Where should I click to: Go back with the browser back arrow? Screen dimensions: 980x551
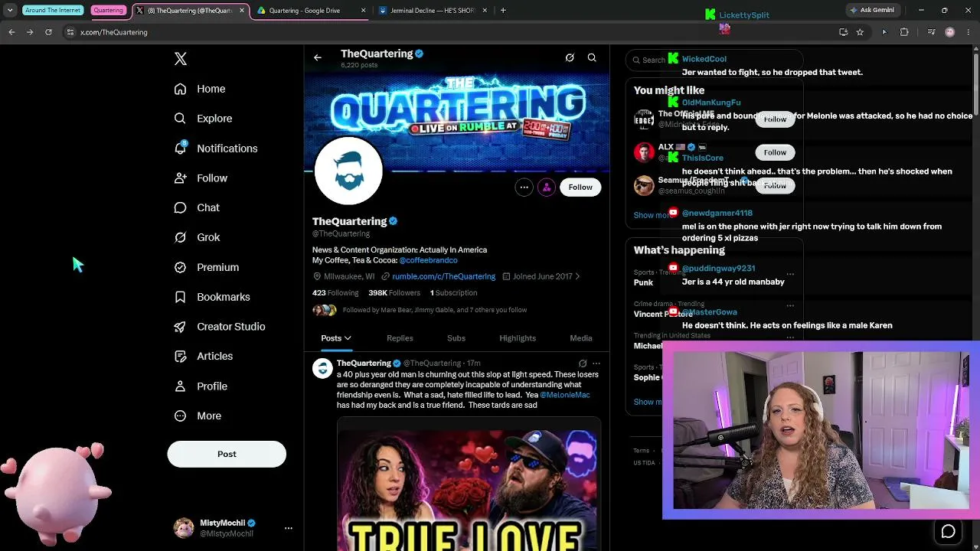[x=11, y=32]
